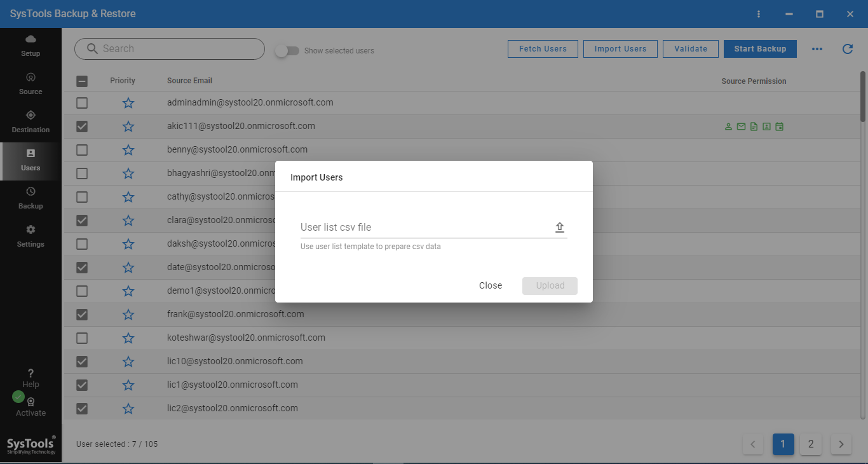Click previous page arrow in pagination
The height and width of the screenshot is (464, 868).
pyautogui.click(x=753, y=444)
